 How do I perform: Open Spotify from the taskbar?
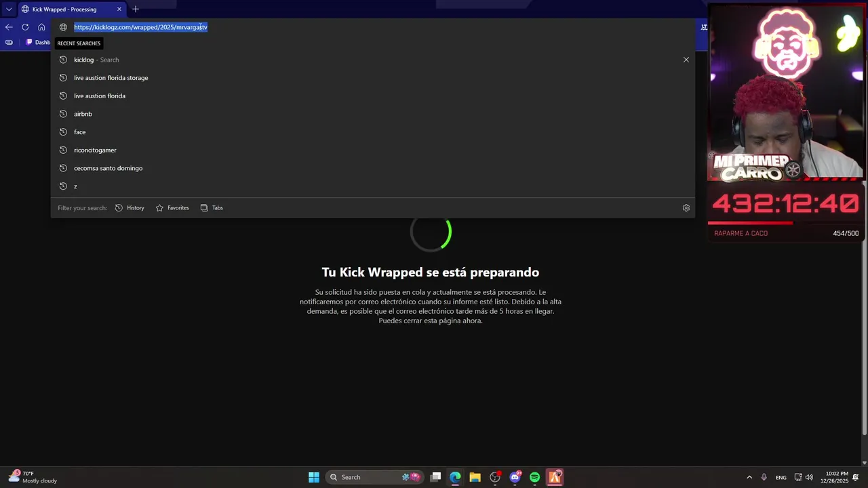click(x=535, y=477)
